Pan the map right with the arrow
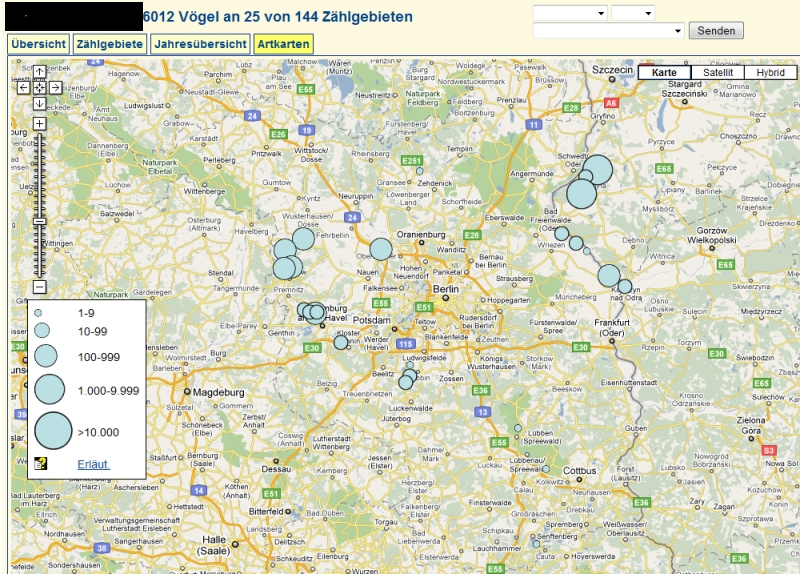 point(55,88)
